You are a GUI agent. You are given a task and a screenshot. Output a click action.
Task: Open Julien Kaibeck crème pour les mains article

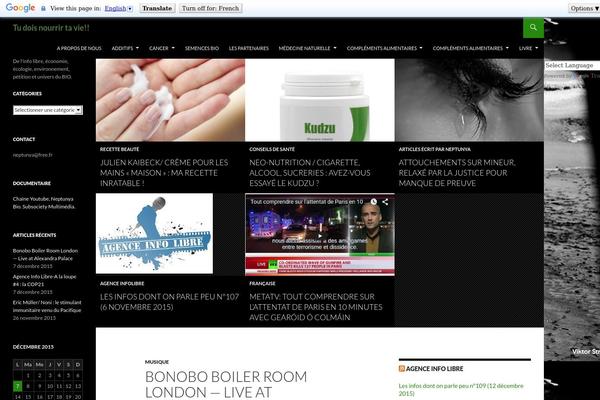tap(164, 173)
